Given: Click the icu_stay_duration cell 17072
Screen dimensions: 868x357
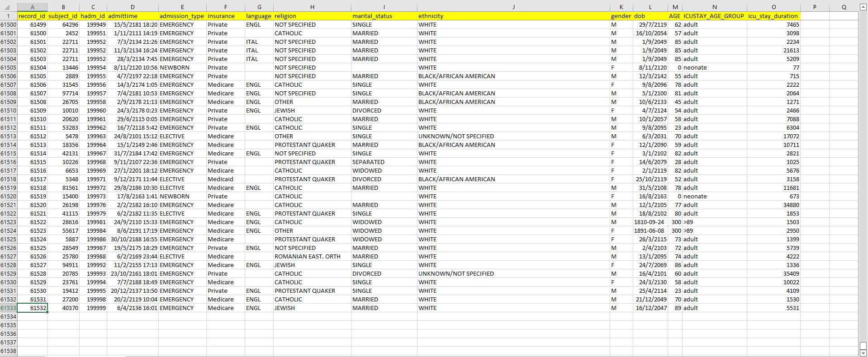Looking at the screenshot, I should (x=773, y=136).
